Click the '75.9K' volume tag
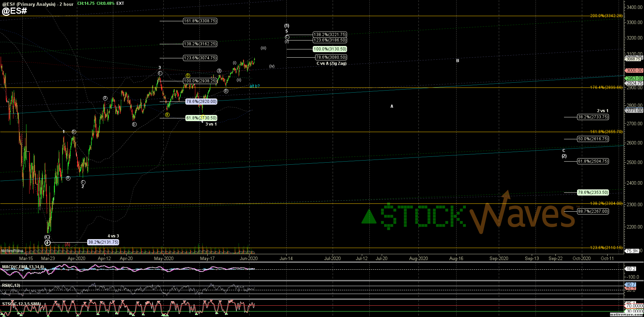Viewport: 644px width, 317px height. [632, 251]
